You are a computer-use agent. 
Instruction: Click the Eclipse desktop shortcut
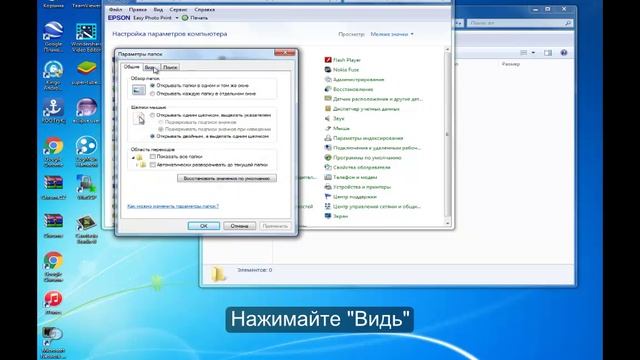click(x=86, y=111)
